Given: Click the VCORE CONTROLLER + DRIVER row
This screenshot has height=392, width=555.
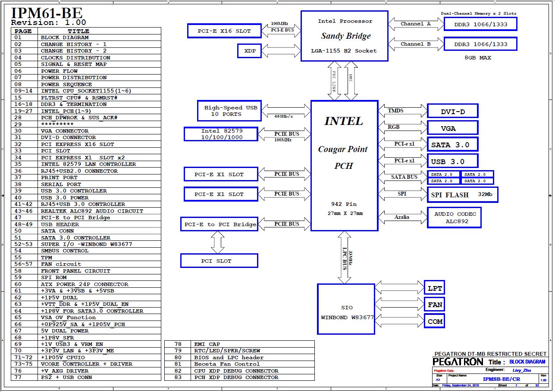Looking at the screenshot, I should tap(86, 364).
